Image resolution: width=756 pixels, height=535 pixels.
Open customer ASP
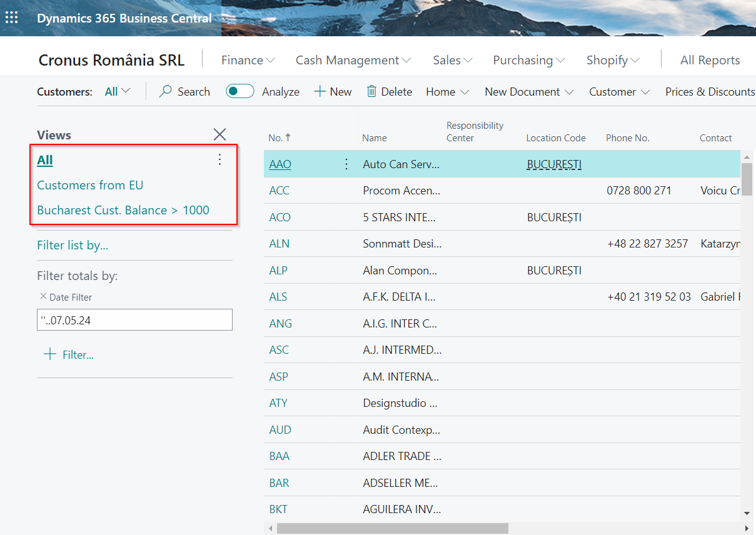coord(279,377)
